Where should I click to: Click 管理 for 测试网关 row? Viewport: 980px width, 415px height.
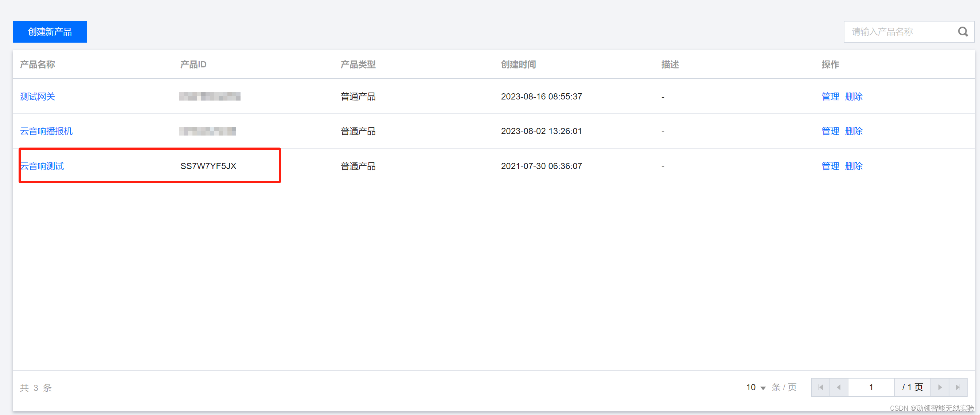click(x=830, y=97)
